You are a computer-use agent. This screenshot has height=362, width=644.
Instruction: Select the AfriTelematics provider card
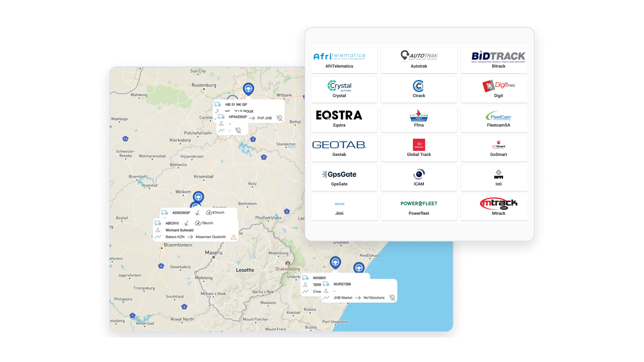339,60
